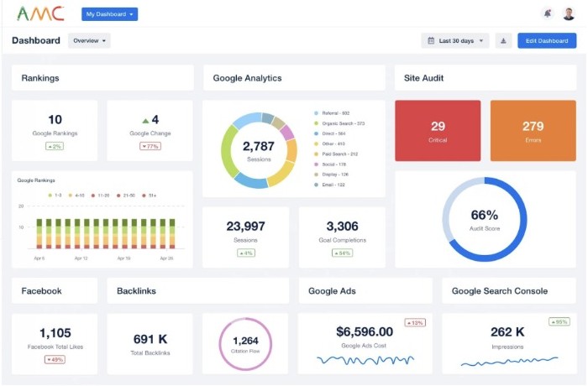Image resolution: width=588 pixels, height=386 pixels.
Task: Click the 691 K Total Backlinks value
Action: pos(150,339)
